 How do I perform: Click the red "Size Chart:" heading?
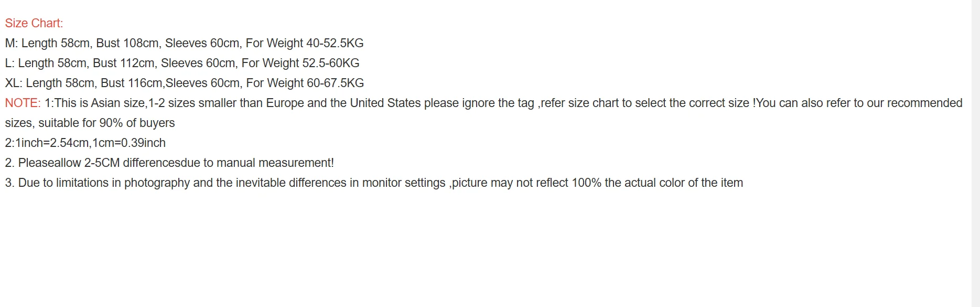point(34,23)
